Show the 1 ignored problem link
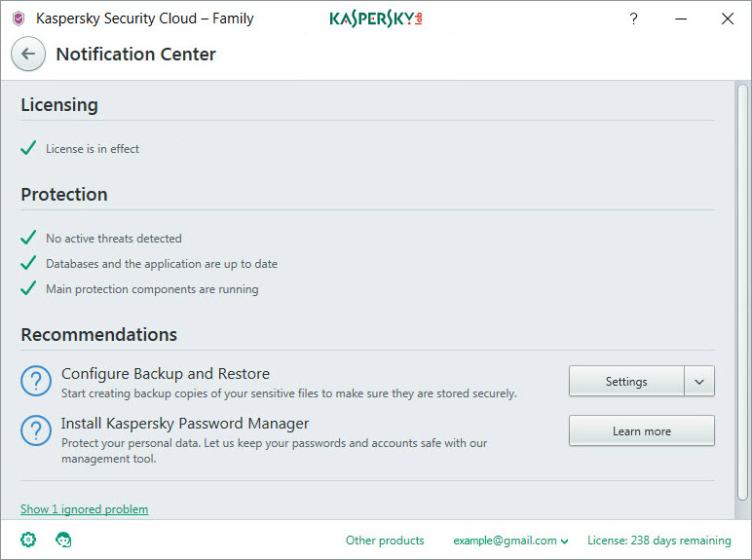The image size is (752, 560). pyautogui.click(x=85, y=509)
